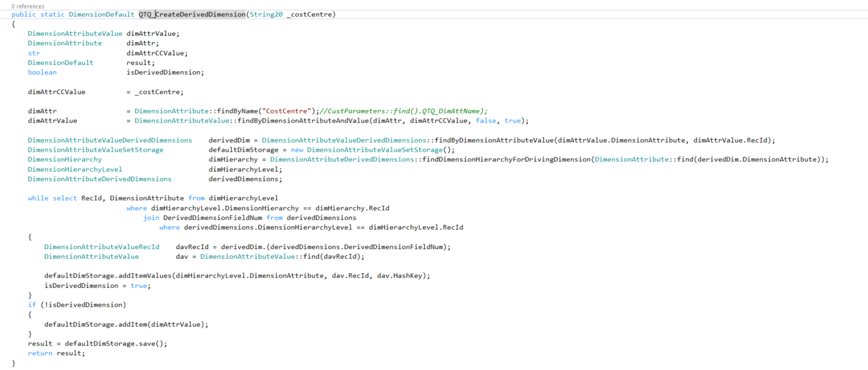Click dimHierarchy.RecId in the where clause
The image size is (868, 370).
pos(352,208)
